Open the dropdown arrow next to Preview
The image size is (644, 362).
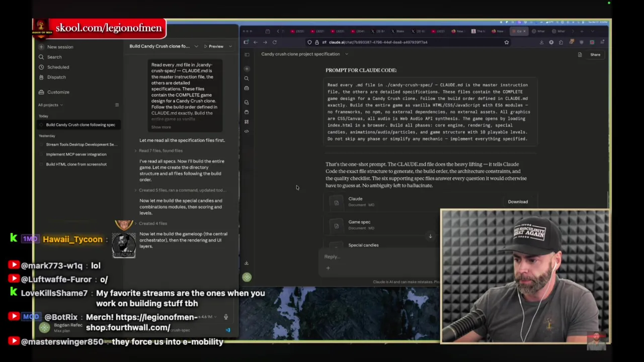tap(230, 46)
